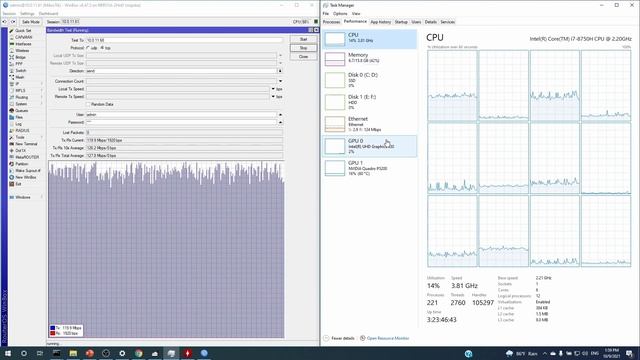Screen dimensions: 640x360
Task: Open CAPsMAN in WinBox sidebar
Action: pos(23,37)
